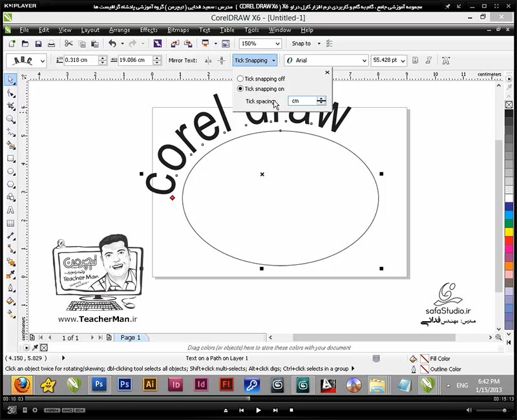Image resolution: width=517 pixels, height=420 pixels.
Task: Open Firefox from the taskbar
Action: click(23, 384)
